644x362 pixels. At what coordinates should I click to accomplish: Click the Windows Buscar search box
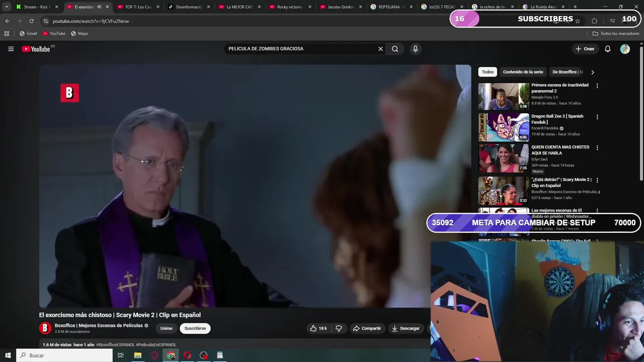[64, 355]
